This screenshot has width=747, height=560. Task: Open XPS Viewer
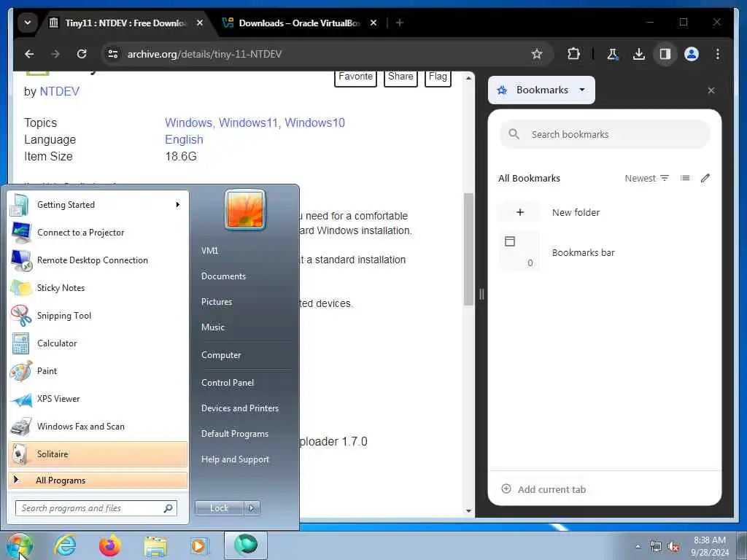(x=98, y=399)
